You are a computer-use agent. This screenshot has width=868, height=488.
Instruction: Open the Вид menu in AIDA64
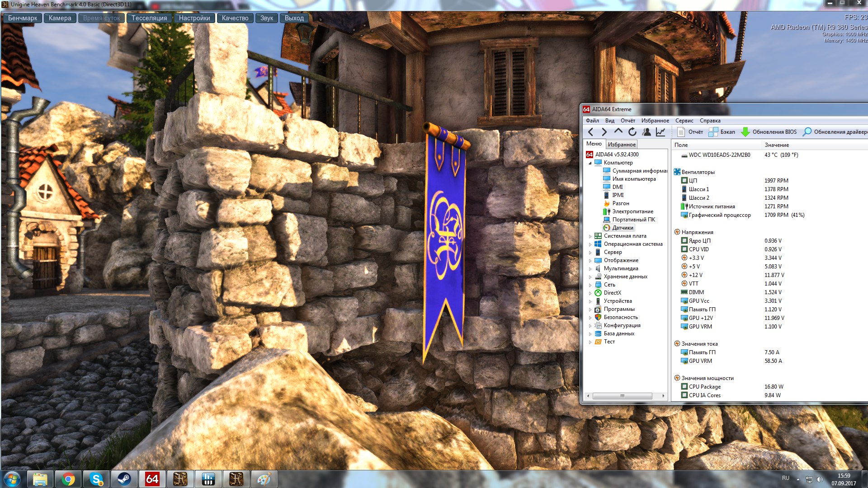tap(610, 121)
